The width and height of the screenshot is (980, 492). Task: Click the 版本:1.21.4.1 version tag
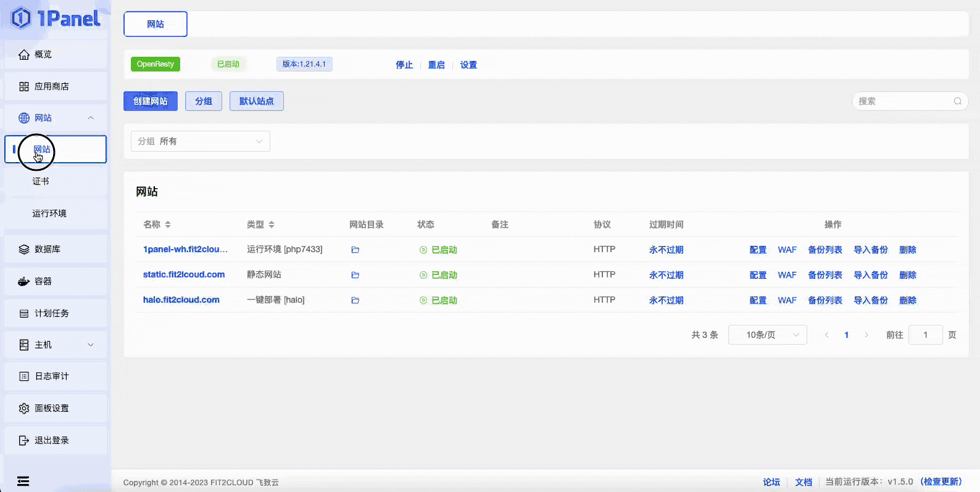pyautogui.click(x=304, y=64)
